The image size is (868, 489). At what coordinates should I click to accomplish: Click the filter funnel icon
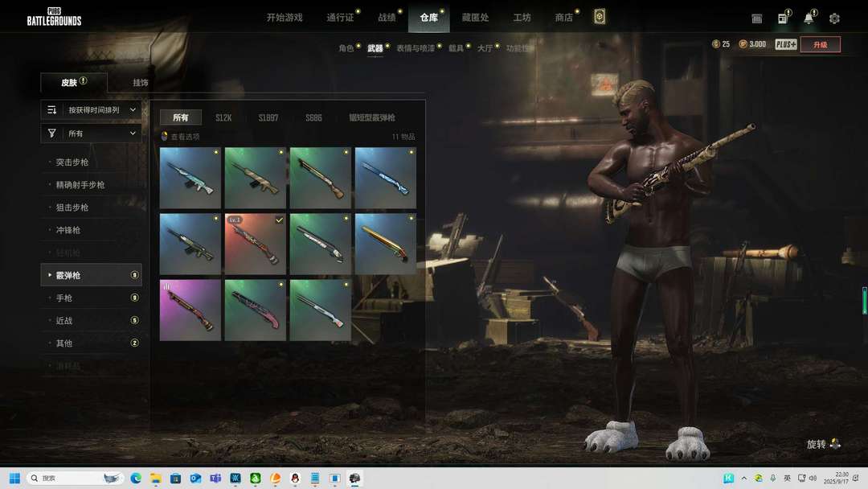(52, 133)
